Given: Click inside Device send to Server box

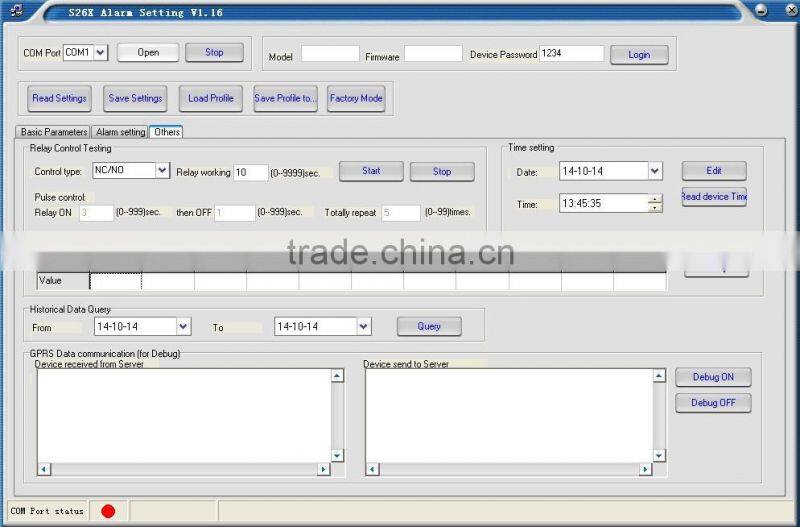Looking at the screenshot, I should [509, 416].
